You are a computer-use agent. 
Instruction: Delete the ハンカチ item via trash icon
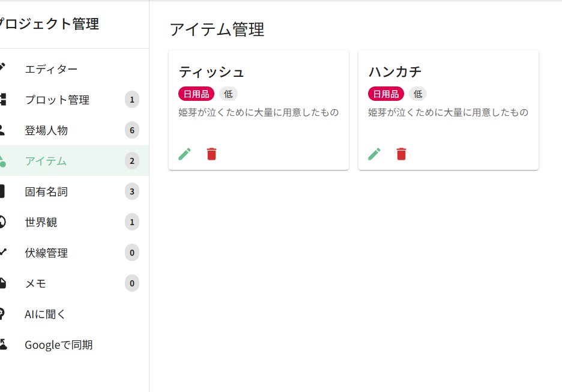point(401,154)
